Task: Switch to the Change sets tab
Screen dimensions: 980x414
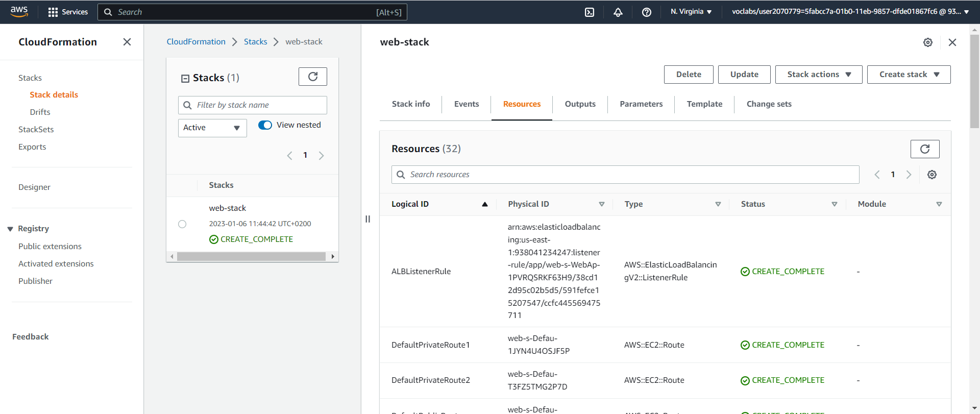Action: [x=769, y=104]
